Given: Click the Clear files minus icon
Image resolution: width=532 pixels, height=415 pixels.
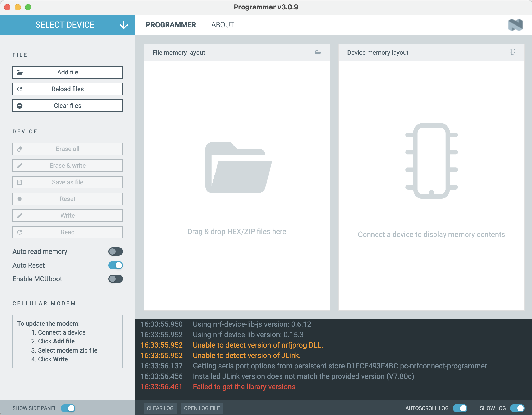Looking at the screenshot, I should coord(20,105).
